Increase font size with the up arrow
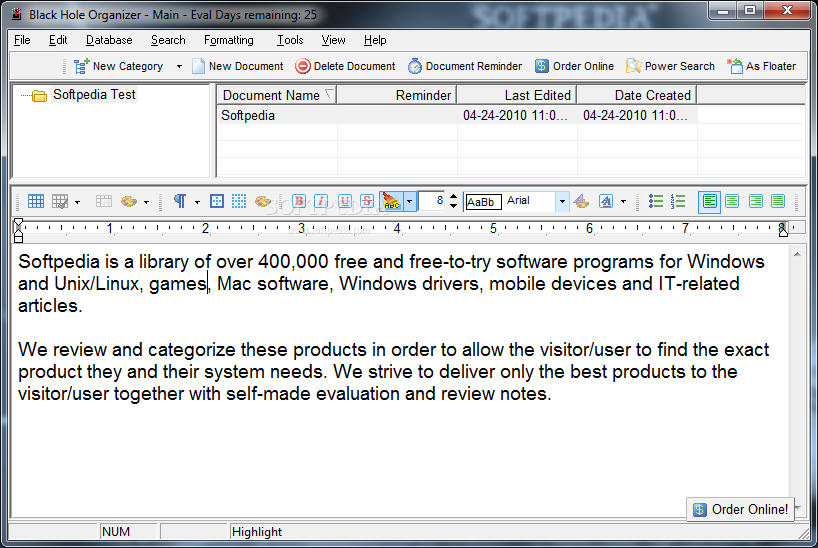This screenshot has height=548, width=818. point(453,197)
